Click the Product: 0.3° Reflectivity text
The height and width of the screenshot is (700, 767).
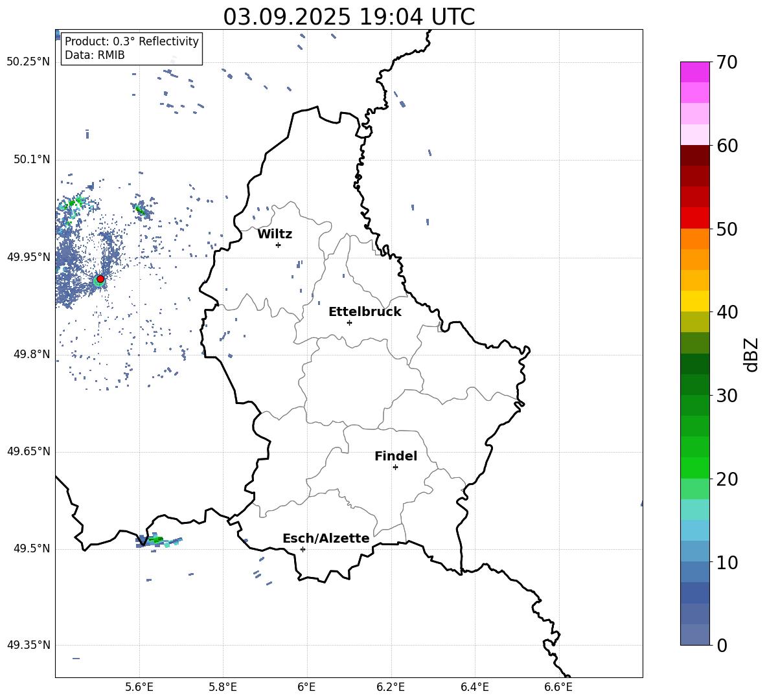[x=132, y=41]
